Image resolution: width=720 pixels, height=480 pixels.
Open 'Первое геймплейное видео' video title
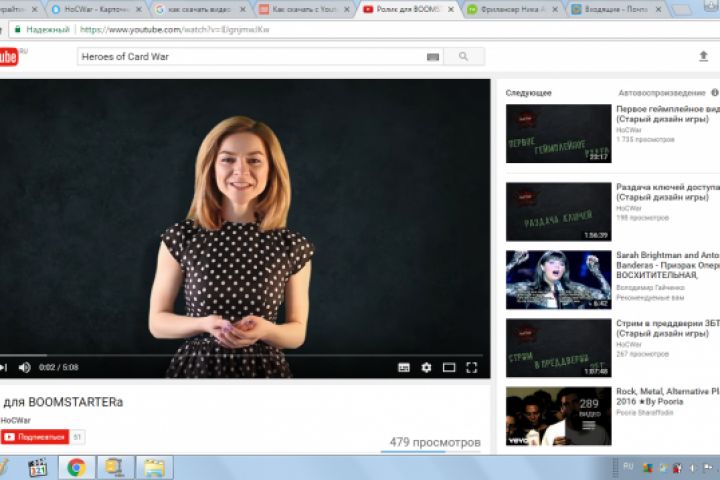click(x=668, y=114)
